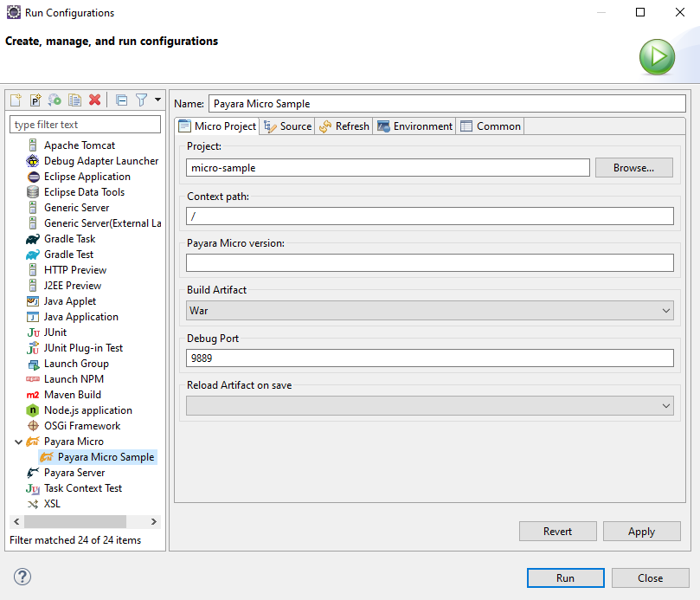Open the Reload Artifact on save dropdown

click(x=665, y=405)
